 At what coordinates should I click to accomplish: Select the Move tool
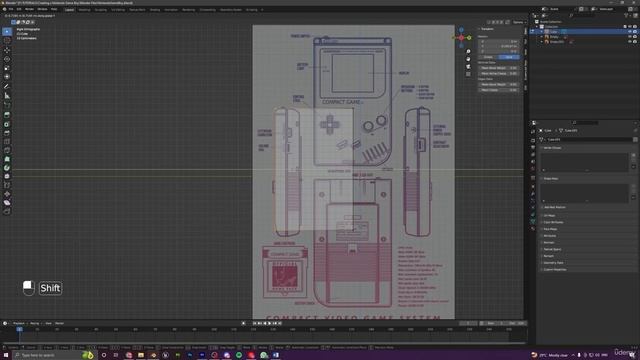7,50
